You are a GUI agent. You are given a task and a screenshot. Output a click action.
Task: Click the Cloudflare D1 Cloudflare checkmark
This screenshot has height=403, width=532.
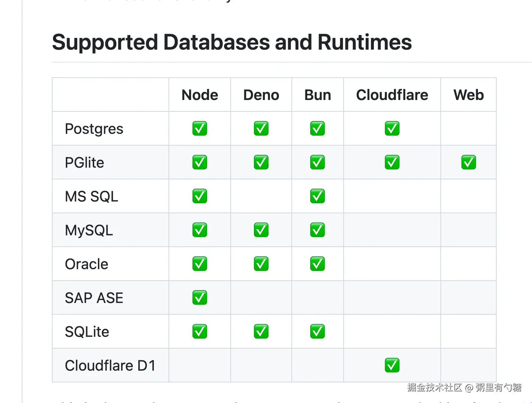click(392, 365)
